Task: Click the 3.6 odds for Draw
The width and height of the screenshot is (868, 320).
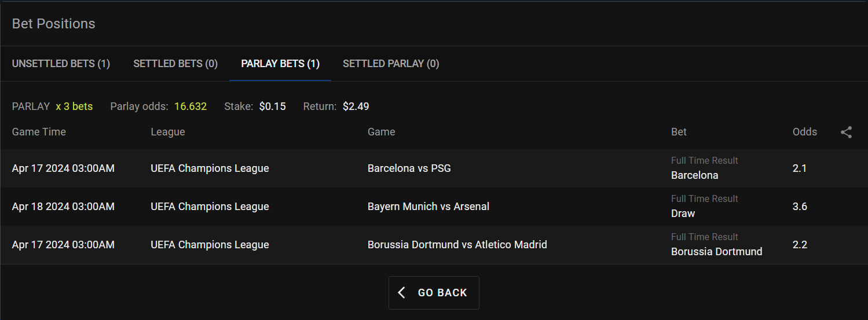Action: (800, 207)
